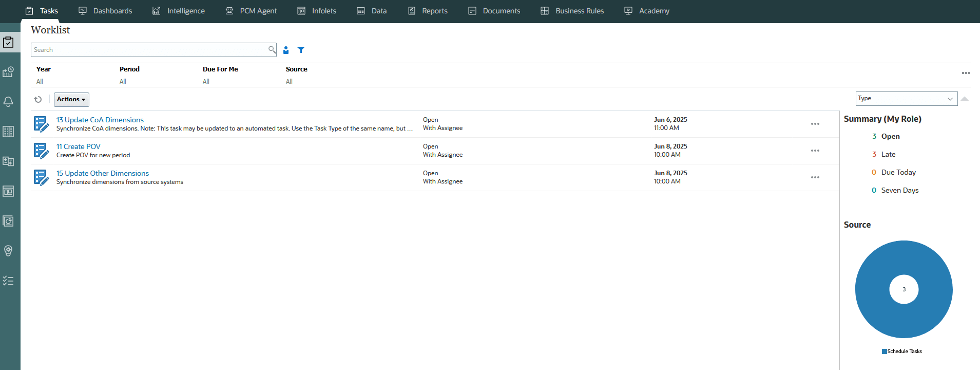This screenshot has width=980, height=370.
Task: Click the schedule clock icon in left sidebar
Action: click(x=8, y=72)
